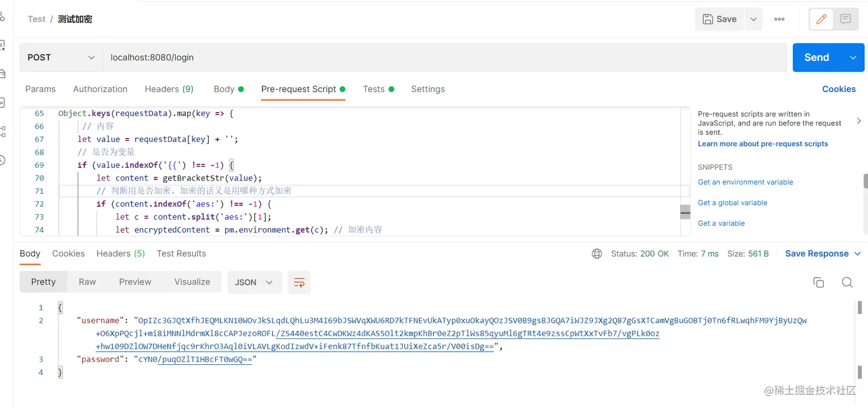The width and height of the screenshot is (868, 408).
Task: Switch to the Tests tab
Action: [374, 89]
